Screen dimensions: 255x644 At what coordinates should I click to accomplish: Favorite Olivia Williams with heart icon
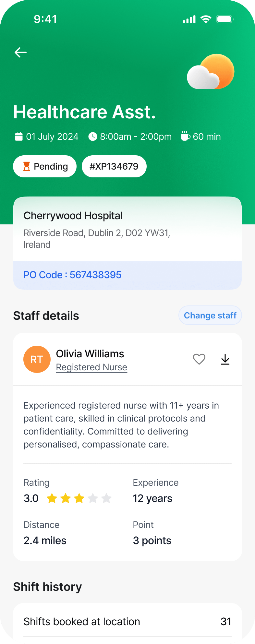click(x=199, y=359)
